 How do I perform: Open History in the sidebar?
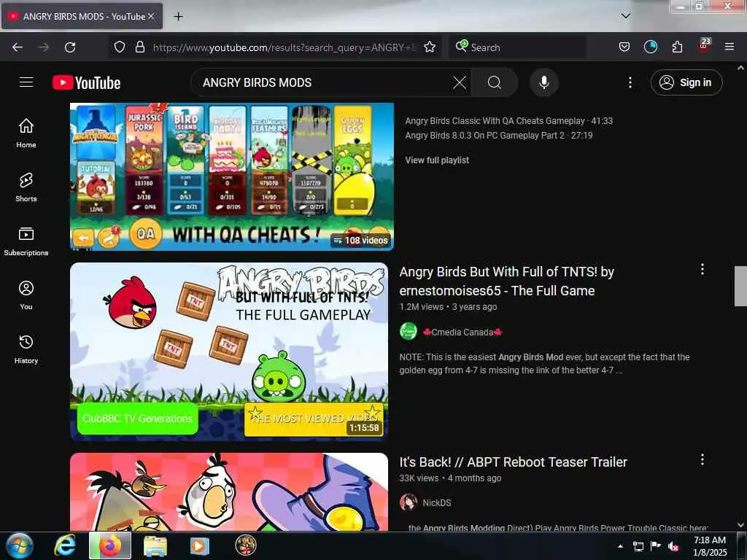click(x=26, y=349)
